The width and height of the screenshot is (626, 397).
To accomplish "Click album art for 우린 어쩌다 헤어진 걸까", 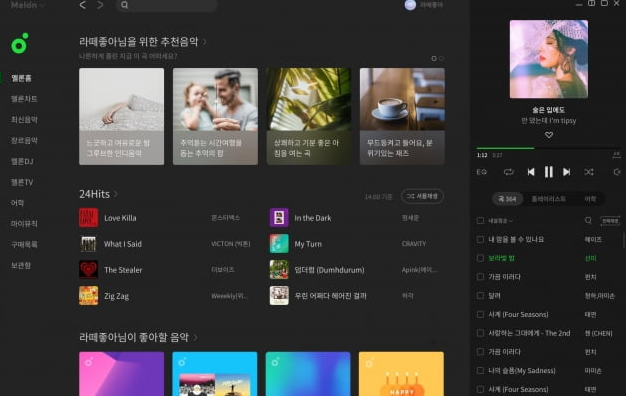I will pos(279,296).
